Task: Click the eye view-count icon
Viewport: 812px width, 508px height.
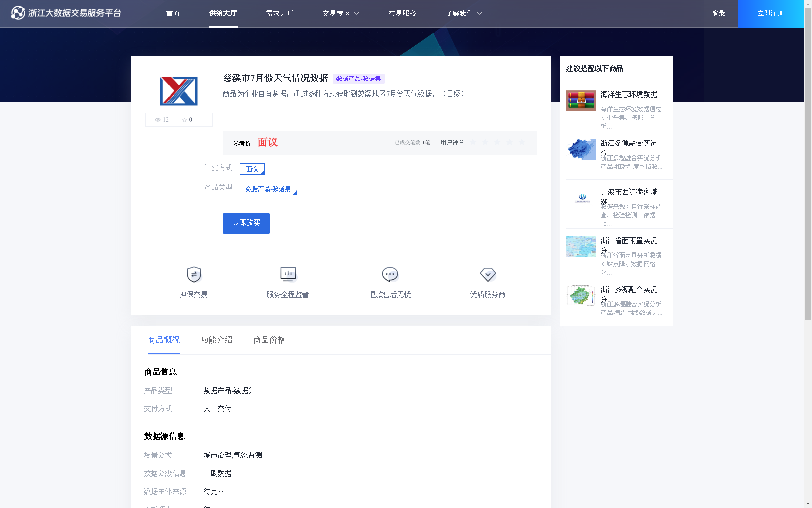Action: pyautogui.click(x=158, y=120)
